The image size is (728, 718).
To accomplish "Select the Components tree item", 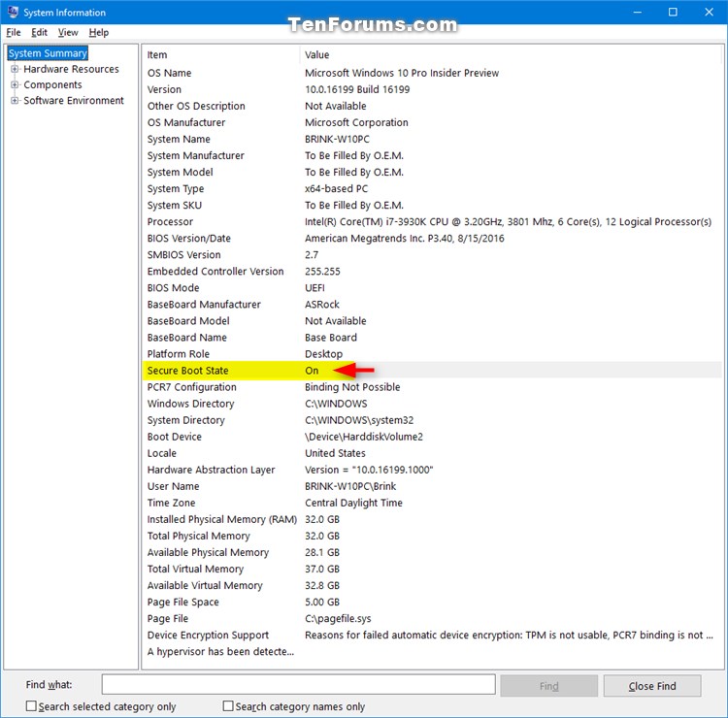I will click(52, 85).
